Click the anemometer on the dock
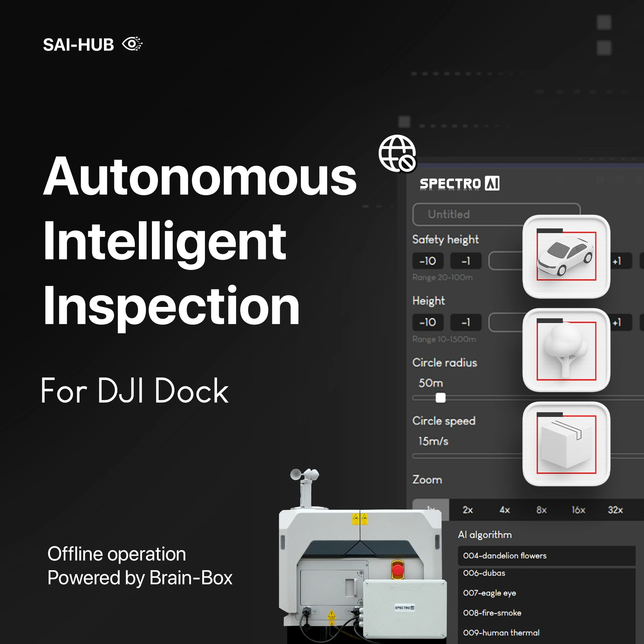Viewport: 644px width, 644px height. click(x=305, y=488)
